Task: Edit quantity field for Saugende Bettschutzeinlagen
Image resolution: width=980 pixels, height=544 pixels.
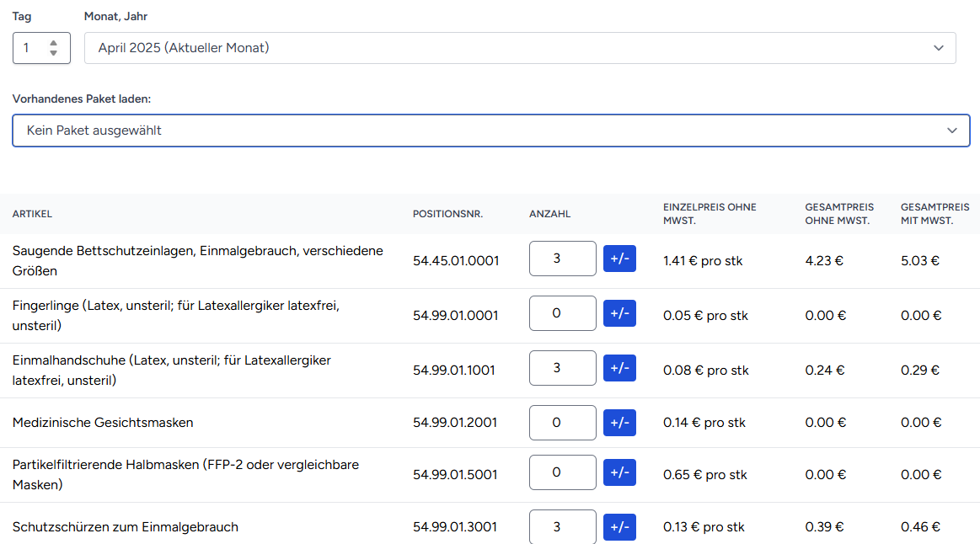Action: 563,259
